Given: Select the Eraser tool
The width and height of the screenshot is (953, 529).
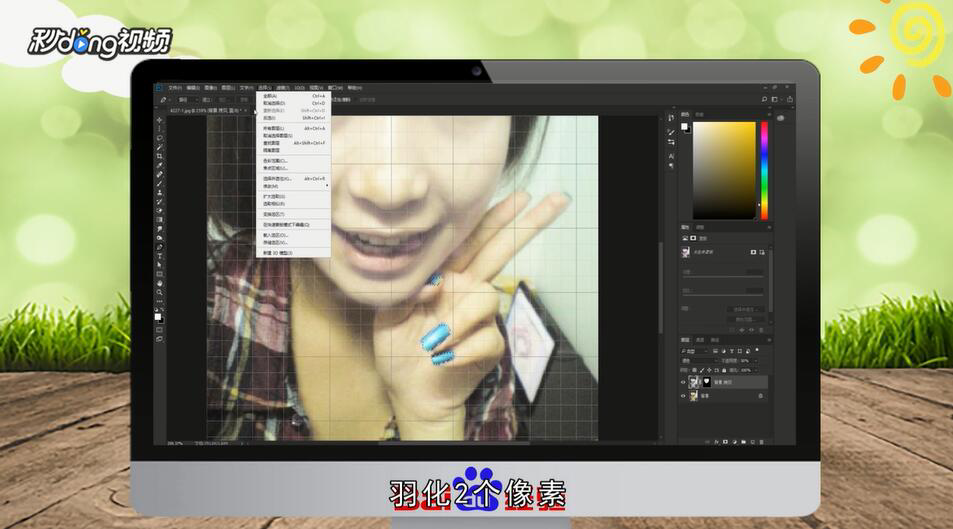Looking at the screenshot, I should tap(159, 210).
